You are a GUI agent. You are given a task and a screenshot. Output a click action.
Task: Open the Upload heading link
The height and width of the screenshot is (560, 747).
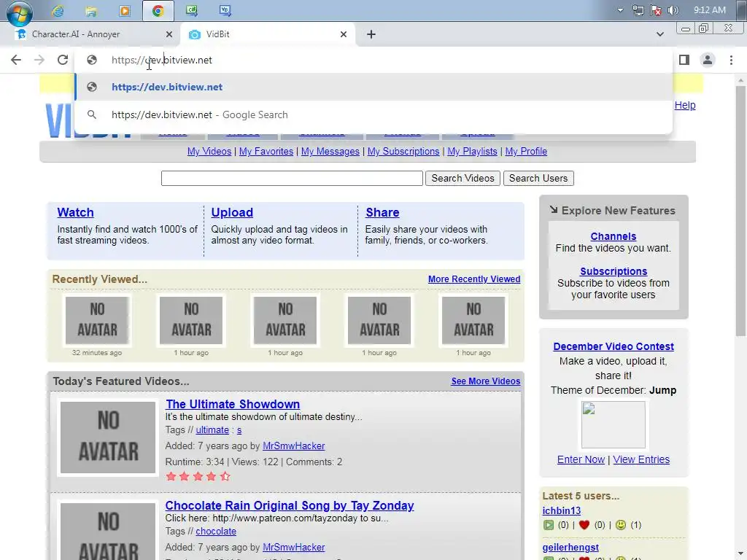point(232,212)
